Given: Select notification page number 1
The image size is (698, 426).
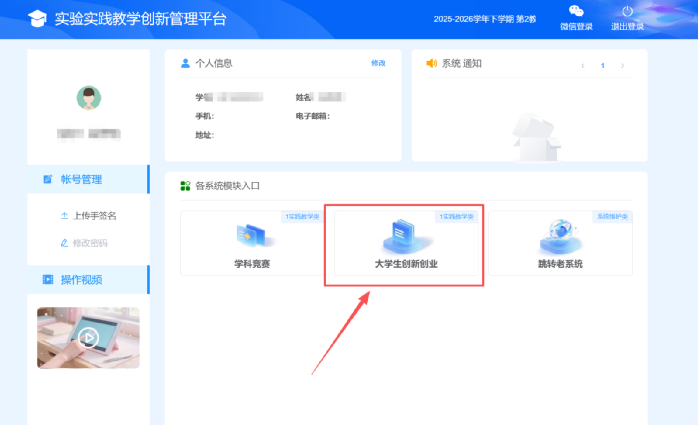Looking at the screenshot, I should [602, 65].
